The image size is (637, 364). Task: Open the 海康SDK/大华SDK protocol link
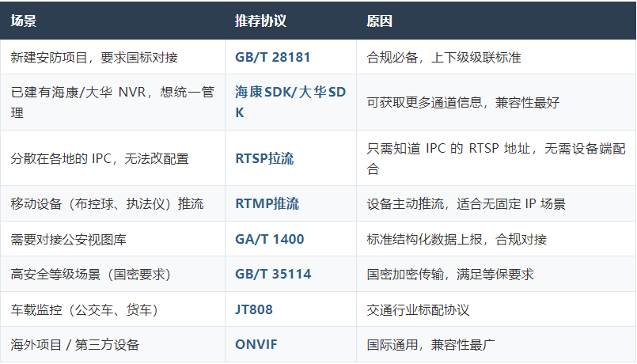point(290,102)
